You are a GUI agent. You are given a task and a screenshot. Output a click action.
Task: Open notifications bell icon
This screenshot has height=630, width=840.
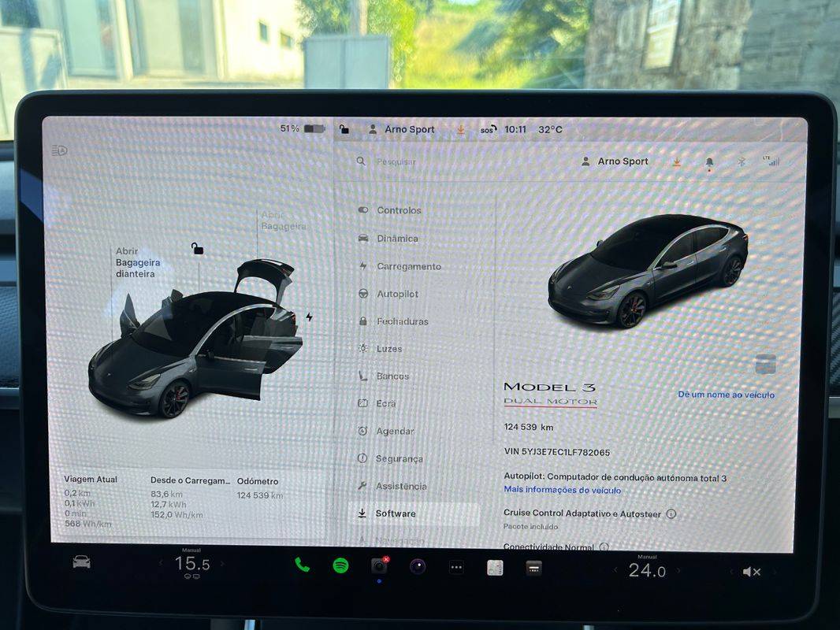709,162
